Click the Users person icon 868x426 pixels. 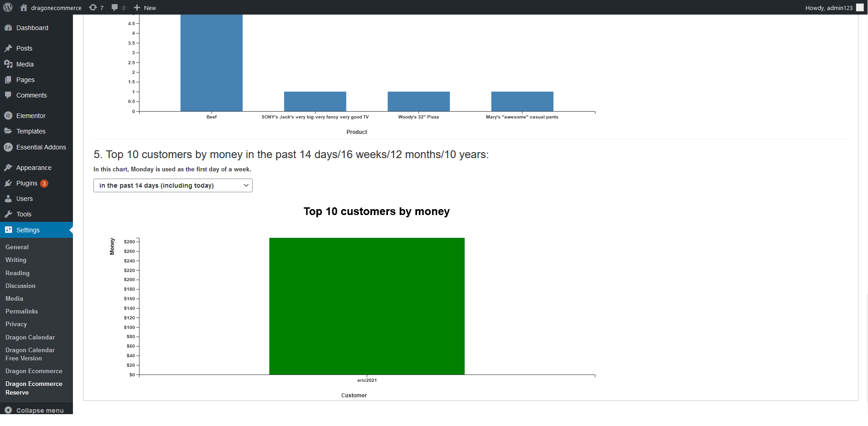tap(8, 199)
